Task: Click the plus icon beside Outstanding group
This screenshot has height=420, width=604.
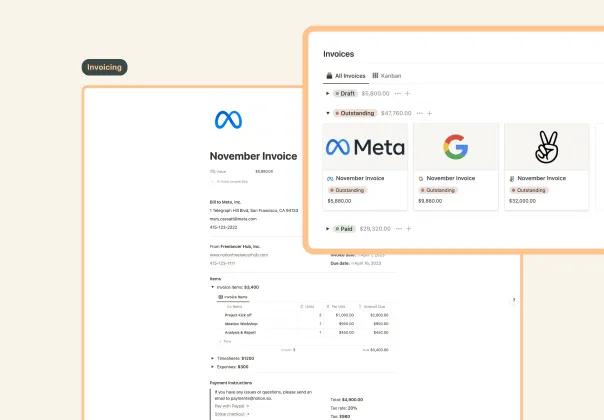Action: coord(432,113)
